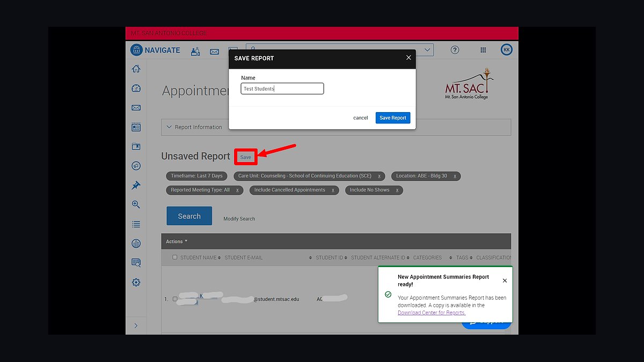Click the Save Report button
The width and height of the screenshot is (644, 362).
pos(393,118)
